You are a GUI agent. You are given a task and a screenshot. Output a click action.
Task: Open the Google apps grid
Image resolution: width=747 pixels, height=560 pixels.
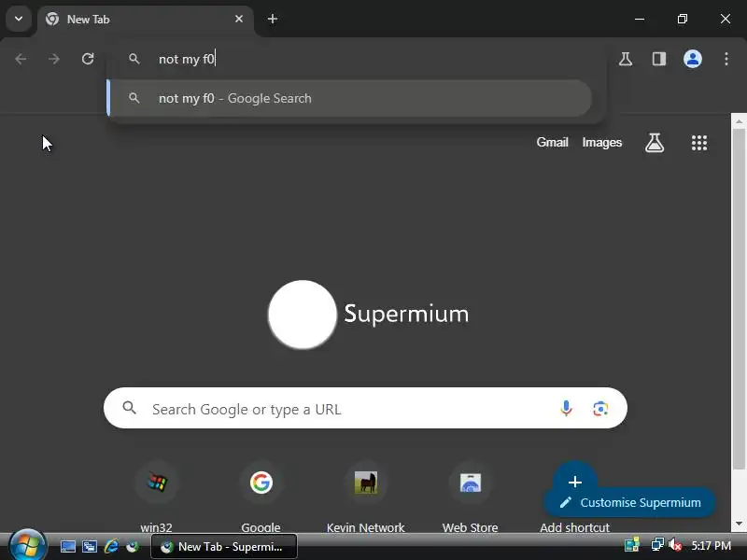[699, 143]
